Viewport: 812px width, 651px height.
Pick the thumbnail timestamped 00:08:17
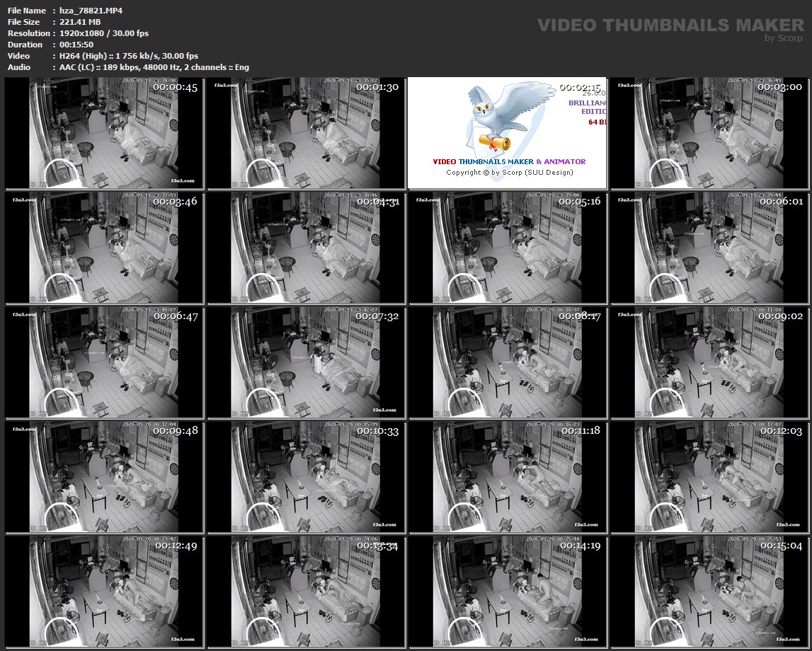pyautogui.click(x=508, y=362)
